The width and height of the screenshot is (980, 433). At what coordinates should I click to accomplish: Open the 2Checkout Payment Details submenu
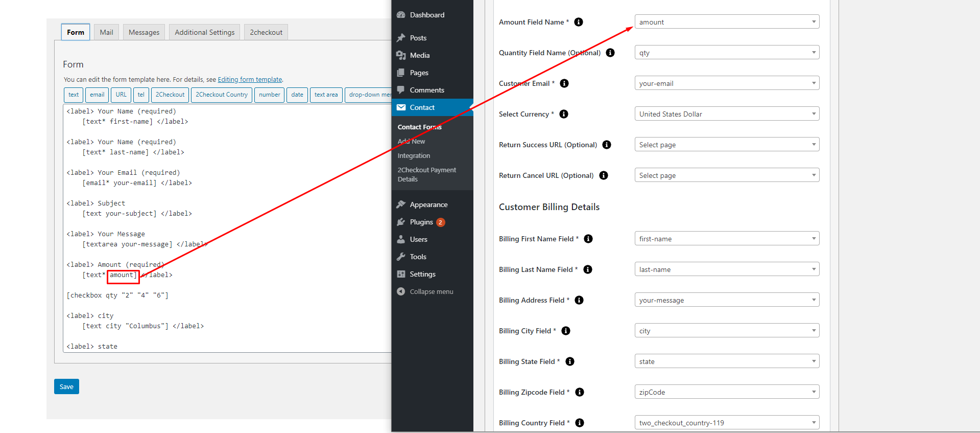pyautogui.click(x=426, y=174)
